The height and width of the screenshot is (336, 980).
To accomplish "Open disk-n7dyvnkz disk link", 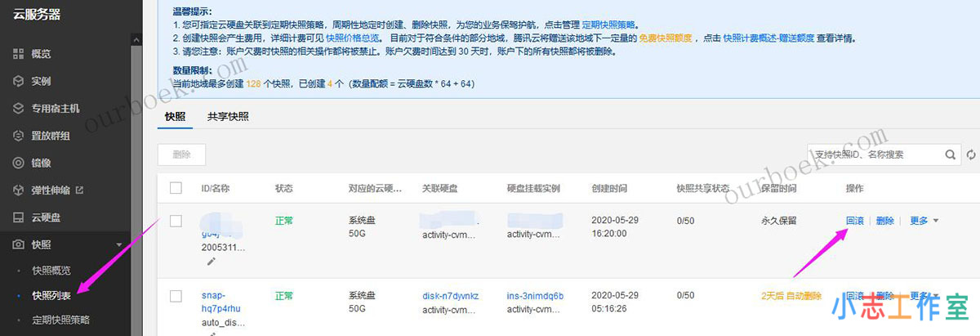I will coord(450,296).
